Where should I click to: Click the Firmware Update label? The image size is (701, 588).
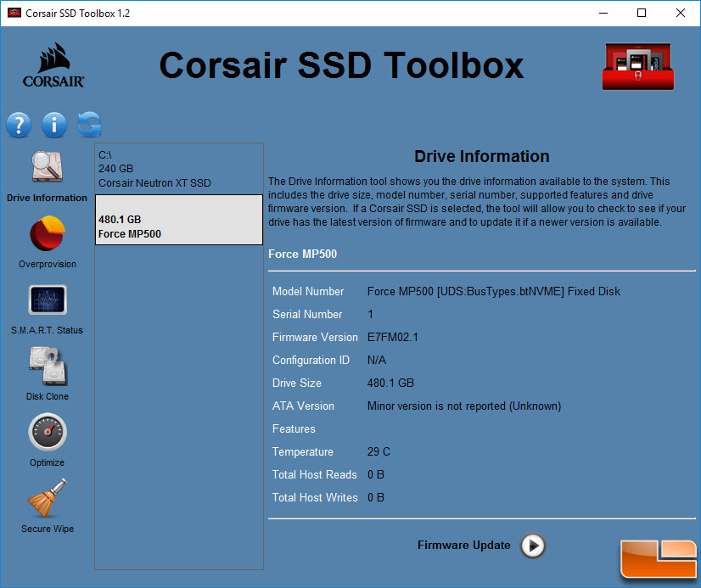(x=463, y=545)
